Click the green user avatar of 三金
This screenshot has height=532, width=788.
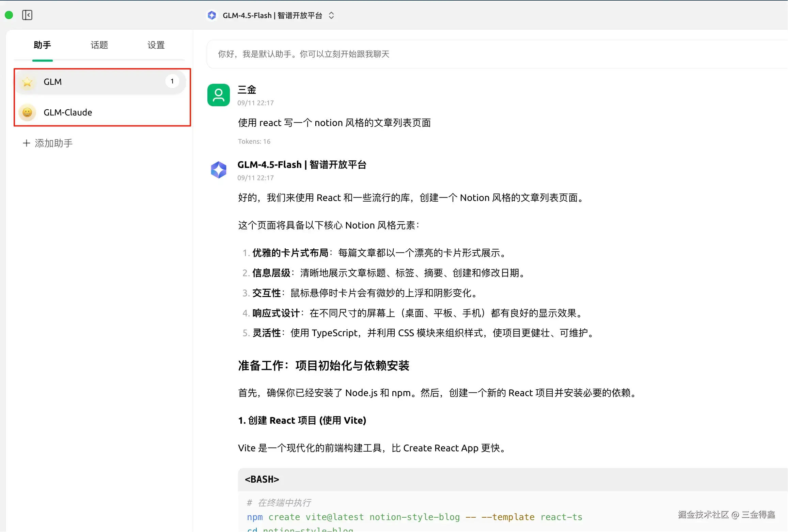click(218, 95)
